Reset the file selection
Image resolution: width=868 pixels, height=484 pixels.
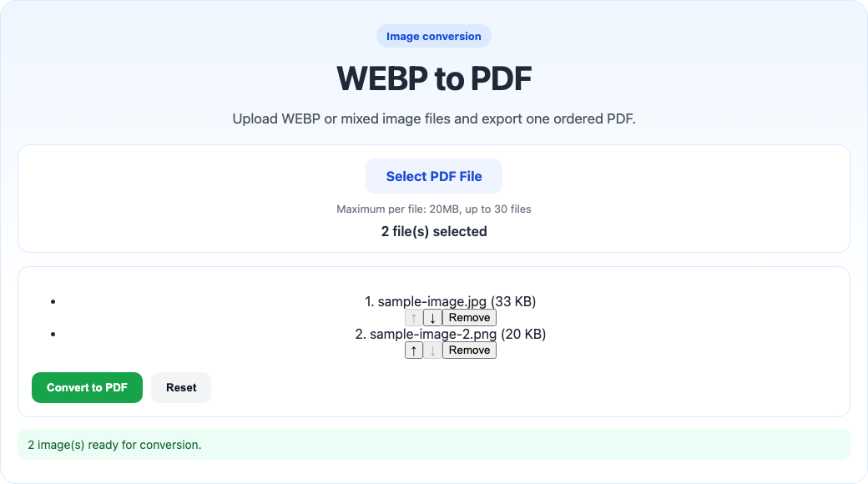click(180, 387)
